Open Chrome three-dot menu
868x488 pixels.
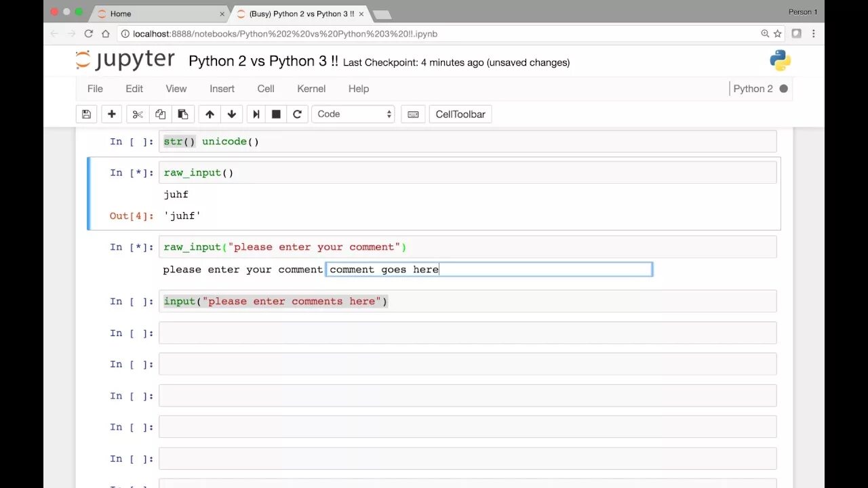813,33
